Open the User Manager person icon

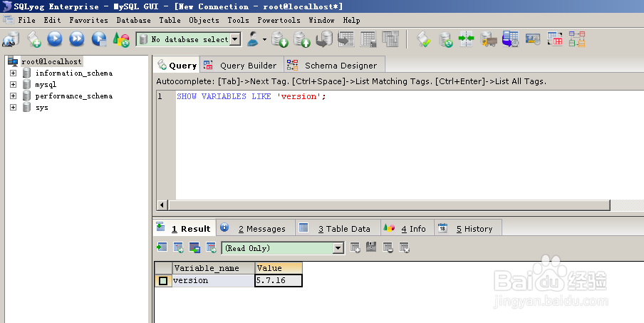coord(254,39)
